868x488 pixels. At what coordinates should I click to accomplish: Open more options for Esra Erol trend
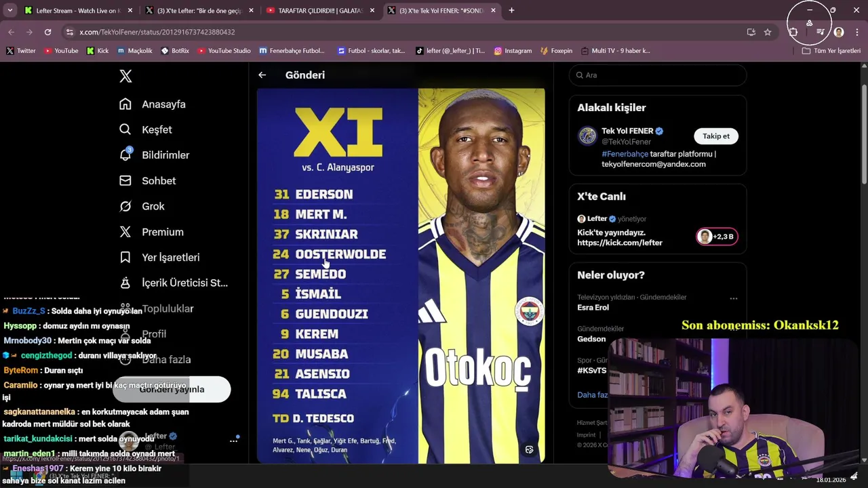[x=733, y=298]
